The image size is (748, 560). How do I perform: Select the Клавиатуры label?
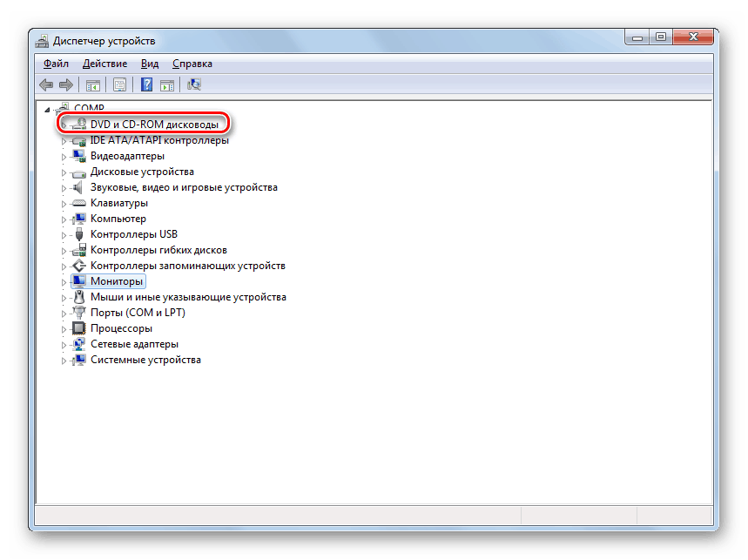pyautogui.click(x=119, y=203)
